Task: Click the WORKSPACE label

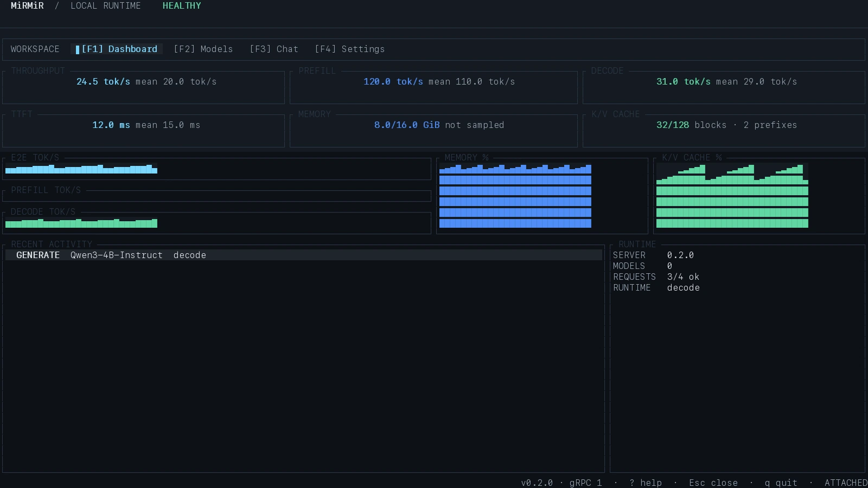Action: [35, 49]
